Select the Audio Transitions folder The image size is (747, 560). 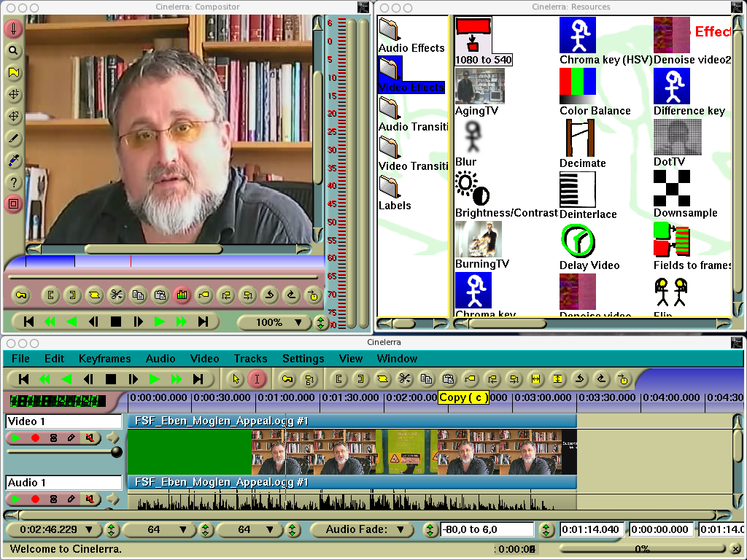click(413, 114)
